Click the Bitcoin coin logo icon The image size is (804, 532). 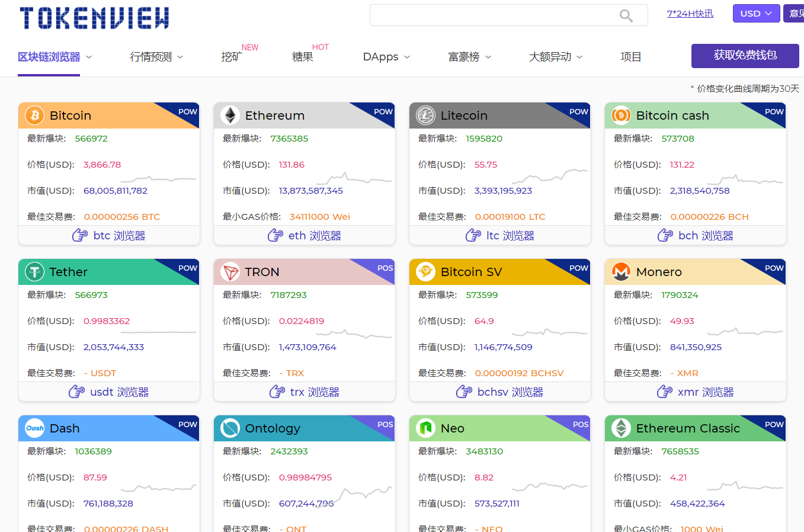(x=34, y=115)
